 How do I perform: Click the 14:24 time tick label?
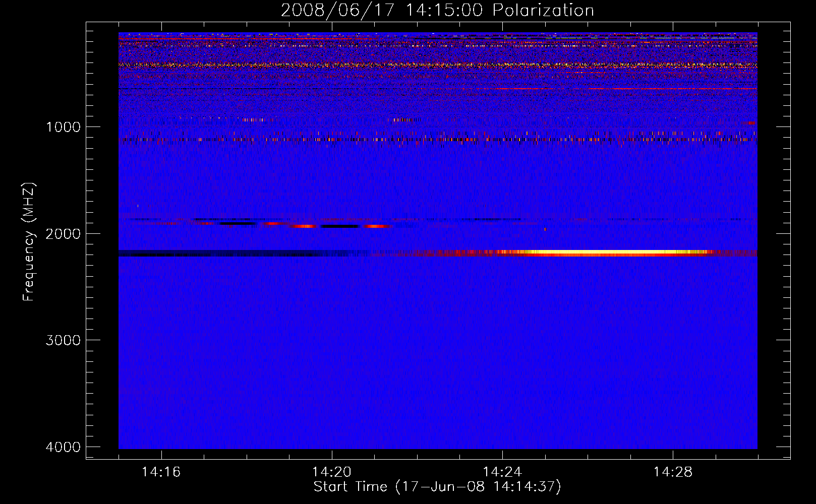coord(502,472)
